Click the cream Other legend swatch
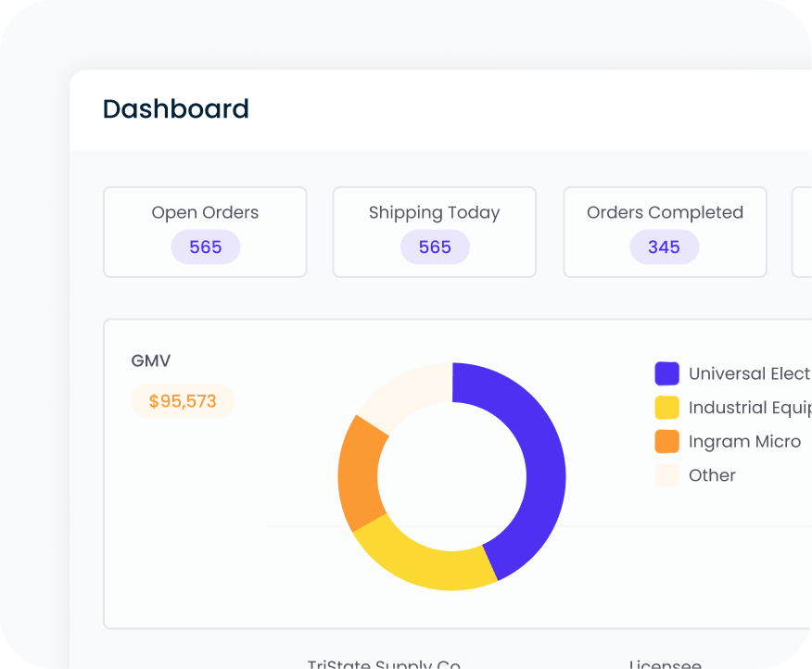This screenshot has height=669, width=812. [666, 475]
